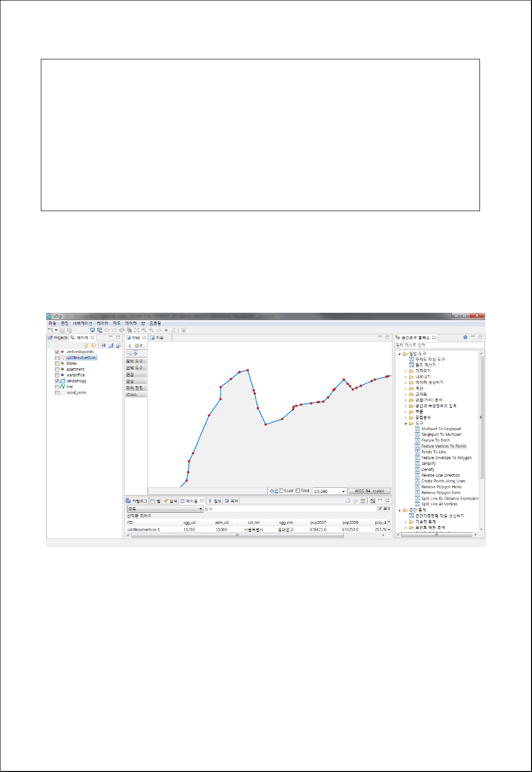Screen dimensions: 532x772
Task: Click the forward arrow navigation icon in toolbar
Action: coord(114,330)
